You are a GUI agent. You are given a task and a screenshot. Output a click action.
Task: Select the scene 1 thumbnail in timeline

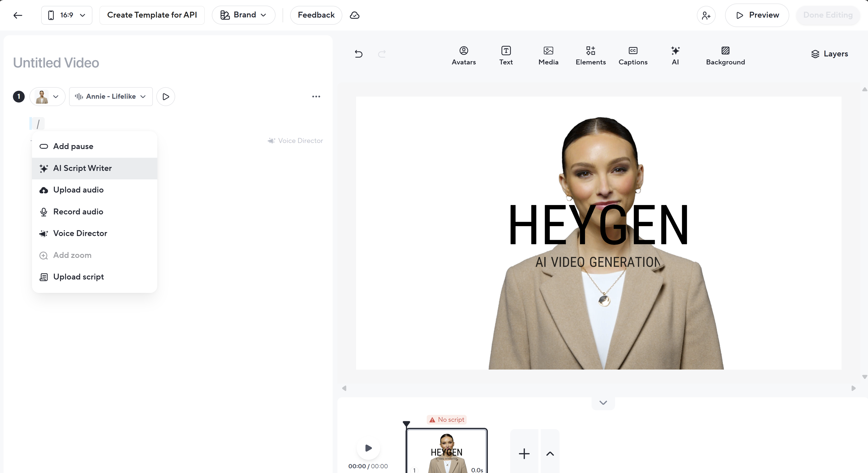click(x=446, y=451)
